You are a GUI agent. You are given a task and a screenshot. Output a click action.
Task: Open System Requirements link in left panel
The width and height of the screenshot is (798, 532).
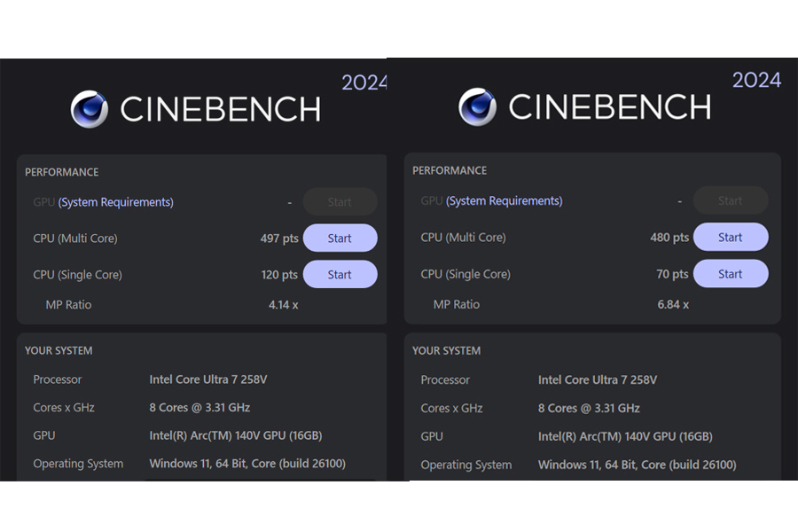pyautogui.click(x=116, y=202)
